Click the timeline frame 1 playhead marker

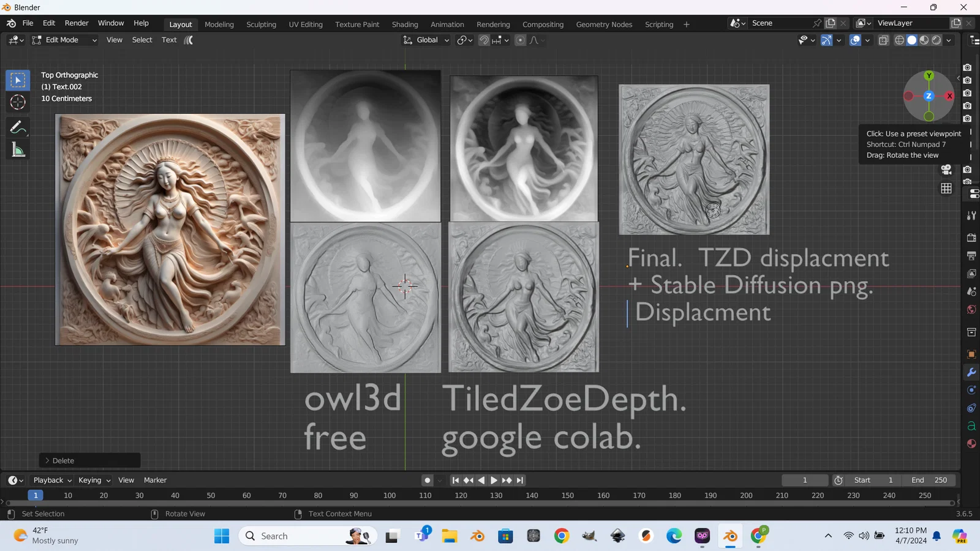36,495
